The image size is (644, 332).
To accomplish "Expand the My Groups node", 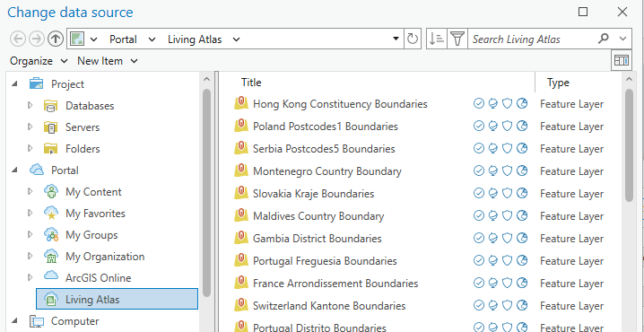I will click(30, 234).
